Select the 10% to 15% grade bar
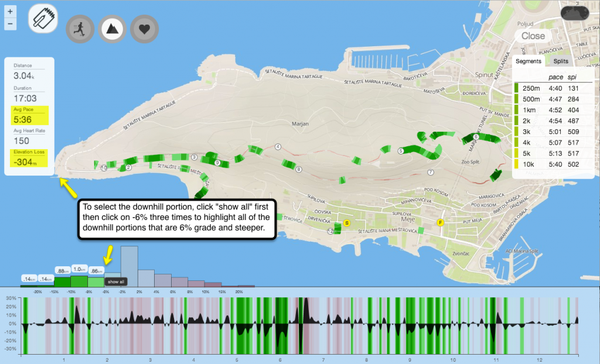This screenshot has height=364, width=600. point(213,284)
